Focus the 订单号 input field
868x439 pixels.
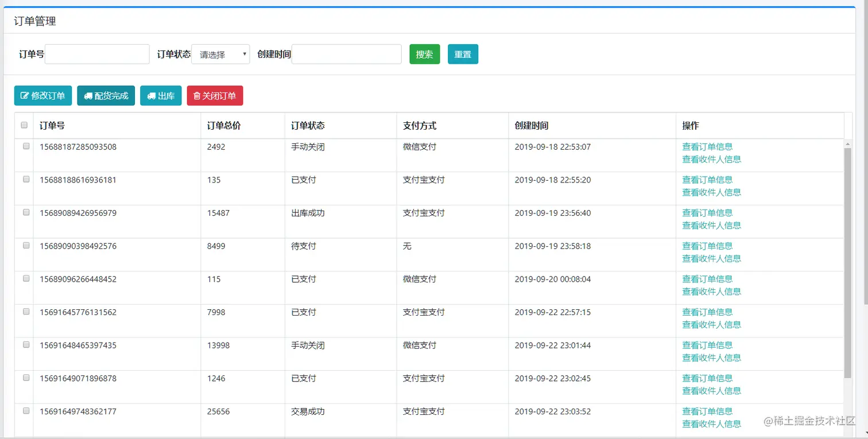coord(97,54)
